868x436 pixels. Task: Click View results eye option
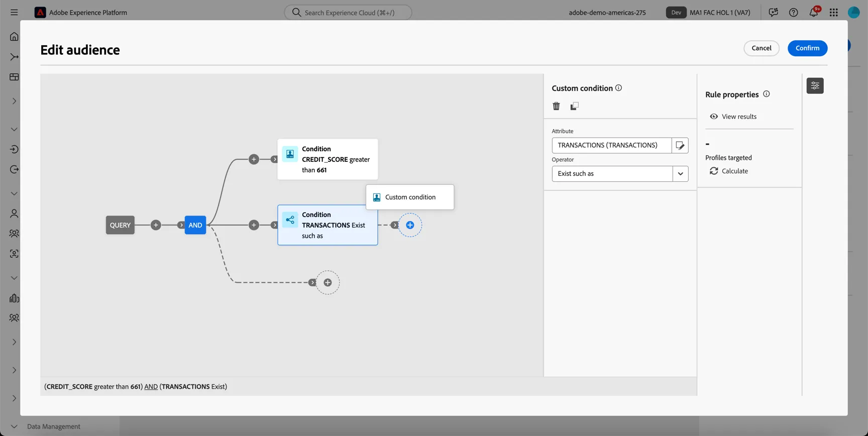pos(733,117)
